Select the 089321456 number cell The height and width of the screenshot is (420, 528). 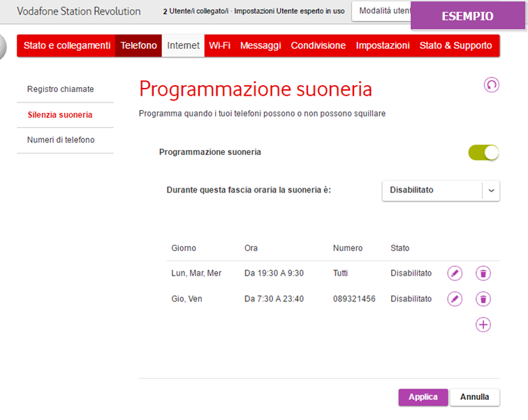354,299
